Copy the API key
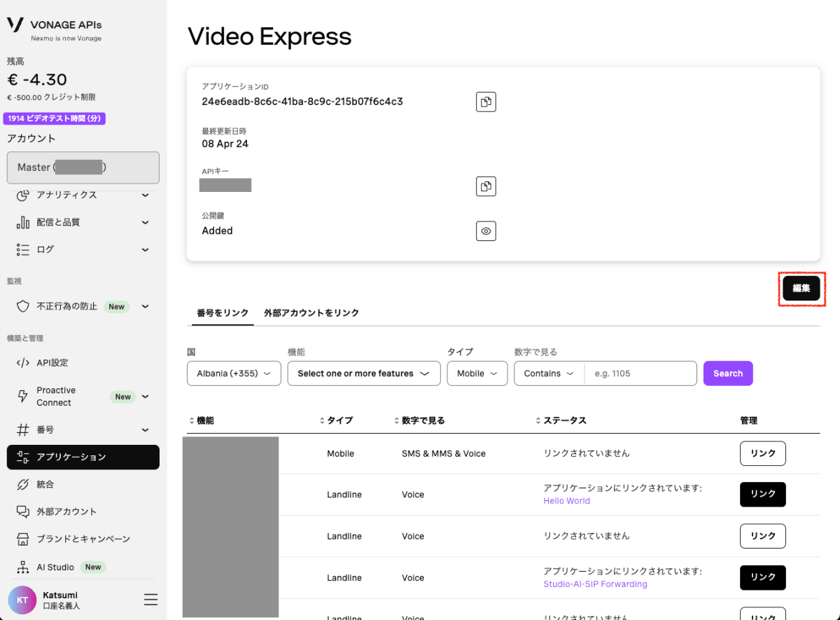Screen dimensions: 840x620 (x=486, y=186)
